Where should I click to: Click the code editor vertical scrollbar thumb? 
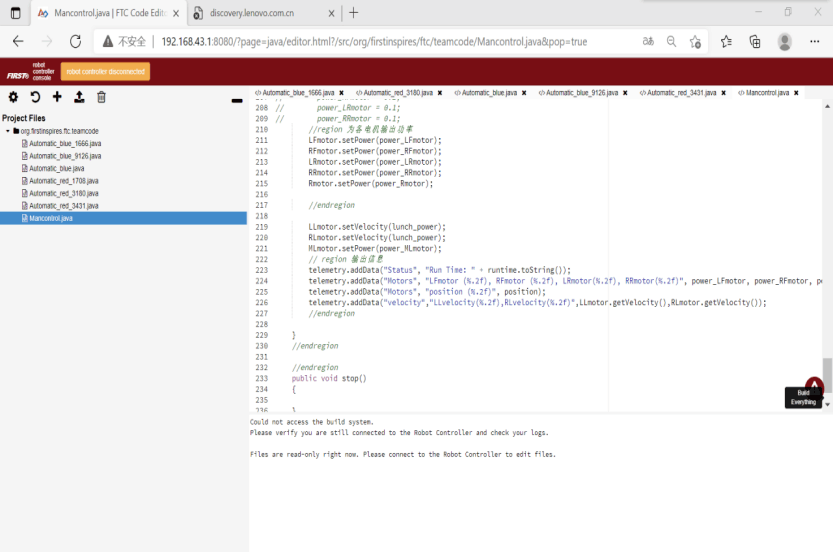pyautogui.click(x=827, y=369)
